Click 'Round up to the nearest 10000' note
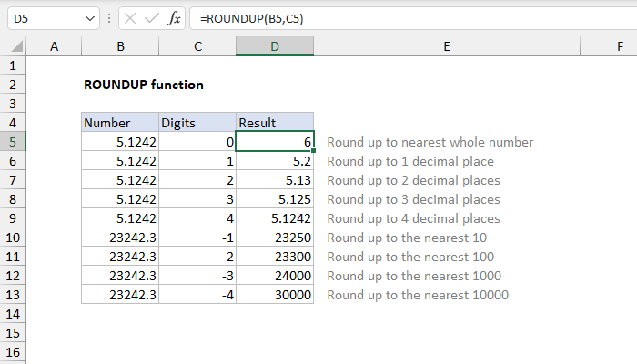 coord(418,295)
